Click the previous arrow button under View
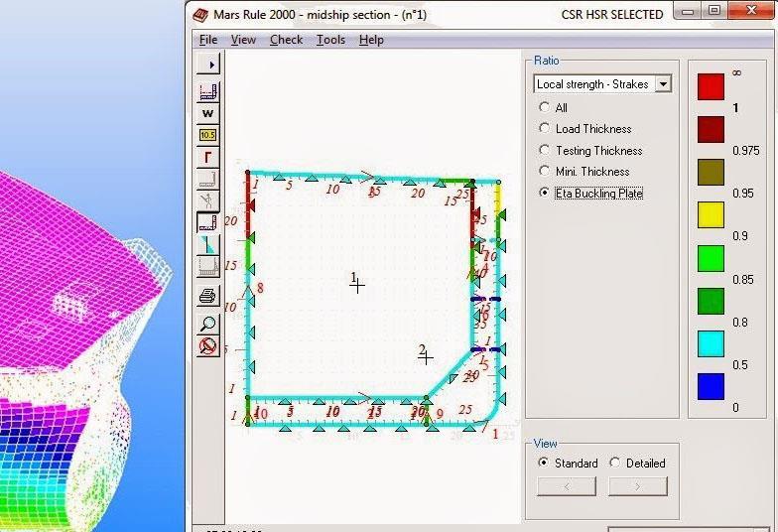Viewport: 778px width, 532px height. [x=566, y=486]
